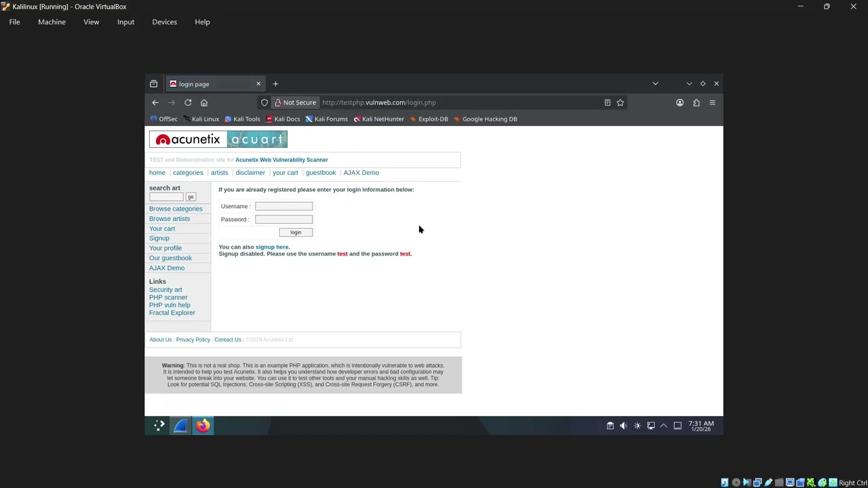Select the 'login page' browser tab
The image size is (868, 488).
(x=215, y=84)
